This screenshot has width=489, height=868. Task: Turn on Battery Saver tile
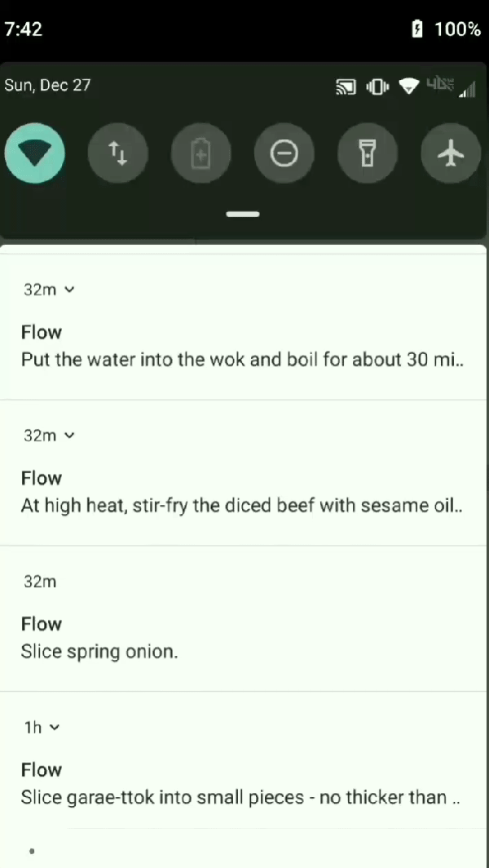click(201, 153)
